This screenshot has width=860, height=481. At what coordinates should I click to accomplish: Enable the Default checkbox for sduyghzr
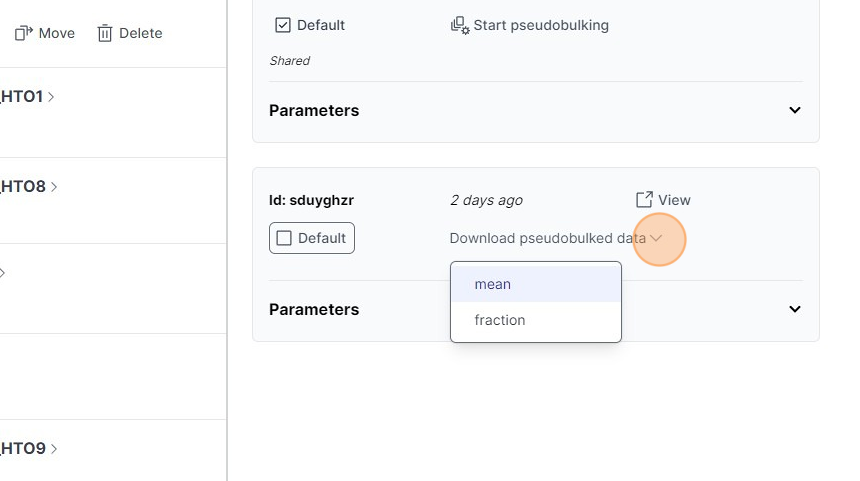(x=284, y=238)
